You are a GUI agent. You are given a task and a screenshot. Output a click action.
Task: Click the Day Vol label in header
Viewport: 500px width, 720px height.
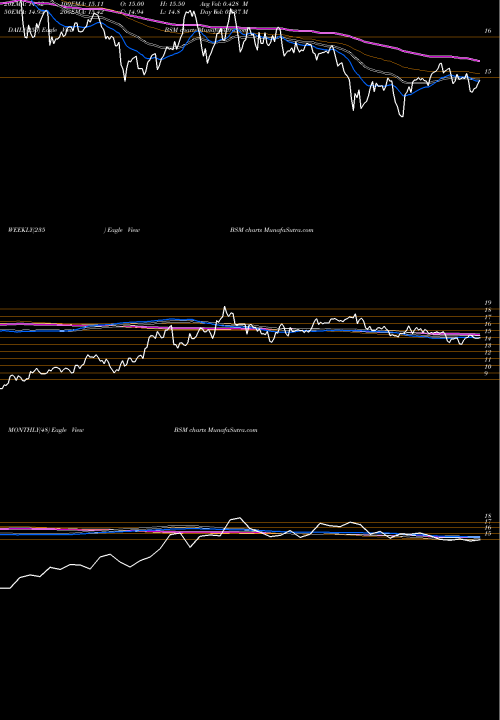(x=224, y=12)
